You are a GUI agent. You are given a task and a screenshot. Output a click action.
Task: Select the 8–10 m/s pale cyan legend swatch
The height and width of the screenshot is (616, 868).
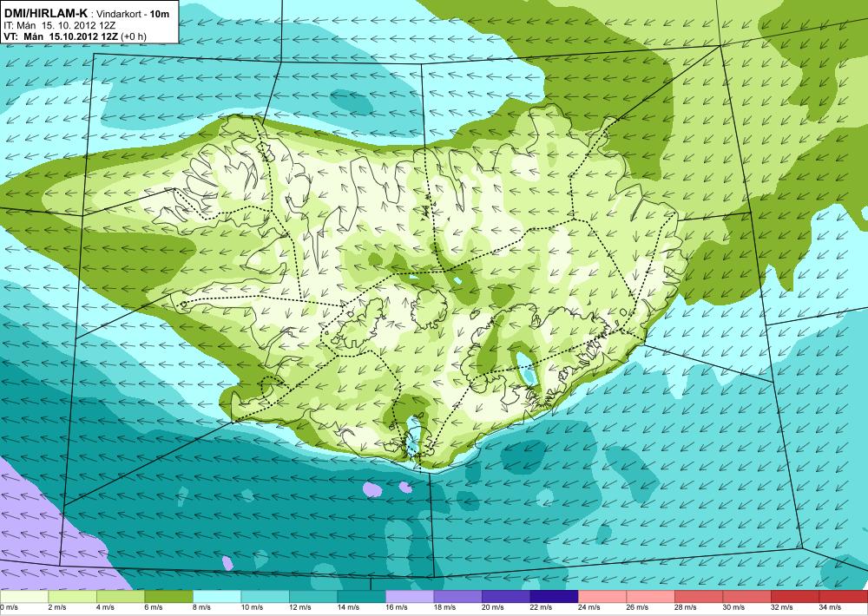[x=216, y=597]
